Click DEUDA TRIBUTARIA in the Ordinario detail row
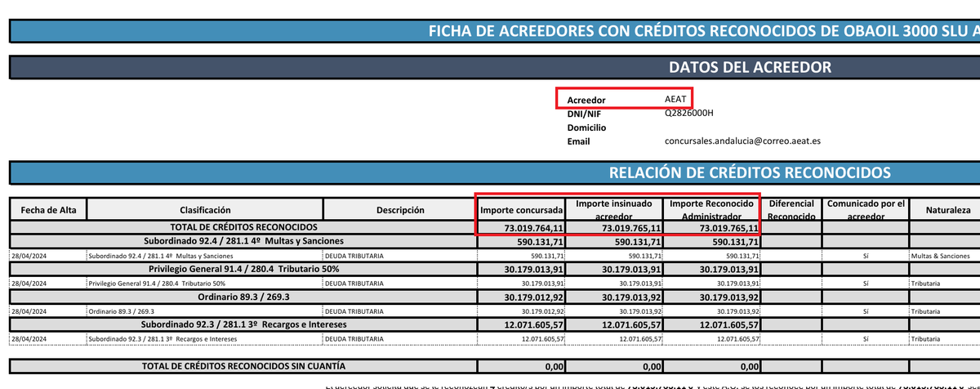 click(x=353, y=311)
